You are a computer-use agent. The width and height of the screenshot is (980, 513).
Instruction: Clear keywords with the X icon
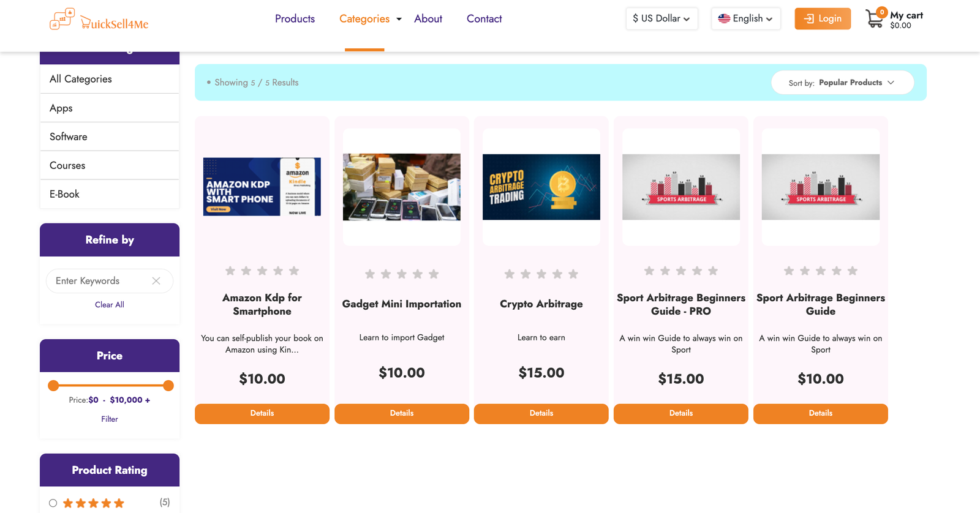click(x=156, y=281)
